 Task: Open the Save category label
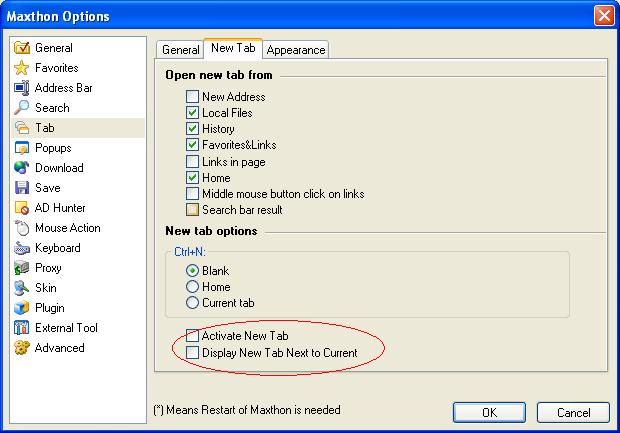click(x=48, y=187)
